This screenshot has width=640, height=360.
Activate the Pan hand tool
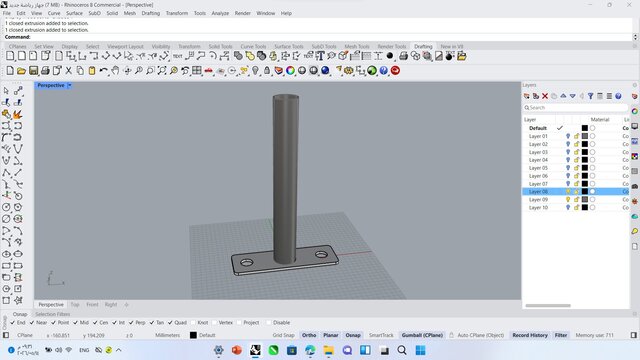tap(115, 71)
